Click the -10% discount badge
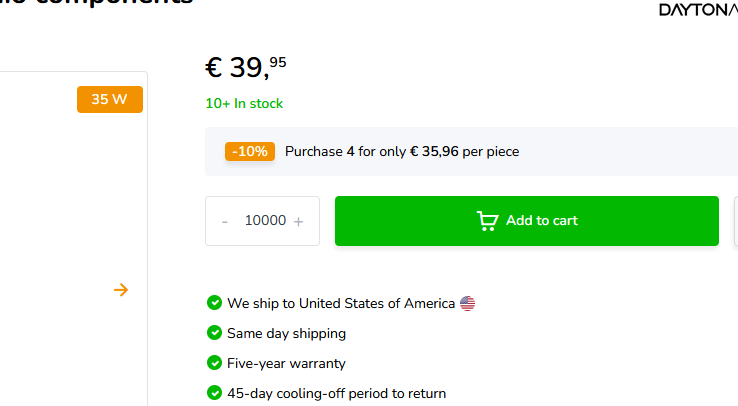738x406 pixels. tap(250, 152)
